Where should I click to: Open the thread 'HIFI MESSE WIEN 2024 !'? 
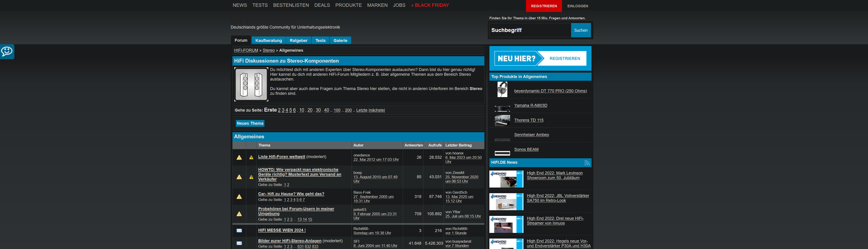click(282, 230)
